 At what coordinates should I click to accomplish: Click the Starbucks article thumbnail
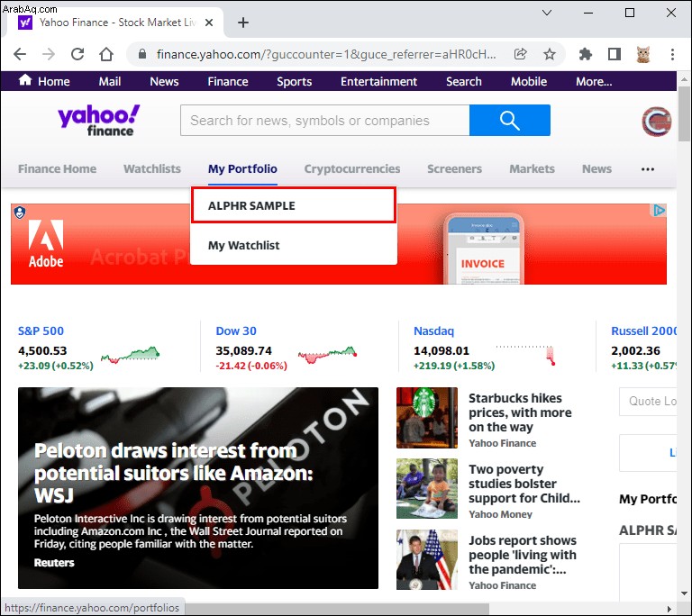(x=427, y=418)
